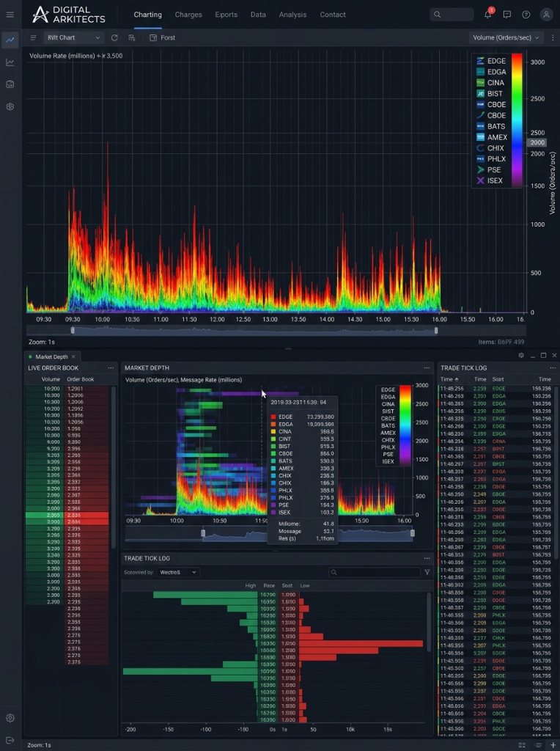Image resolution: width=560 pixels, height=751 pixels.
Task: Click the Forst button
Action: (162, 37)
